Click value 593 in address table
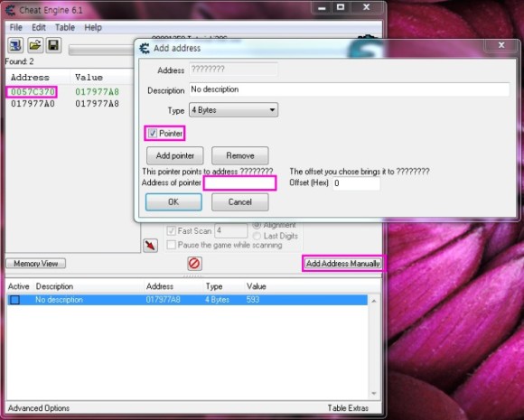This screenshot has width=524, height=420. 253,299
